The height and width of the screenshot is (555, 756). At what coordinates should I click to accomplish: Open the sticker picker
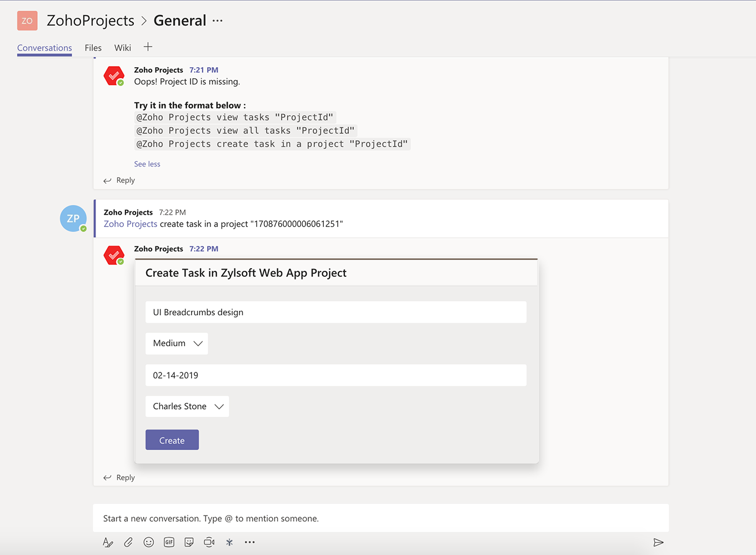click(189, 542)
